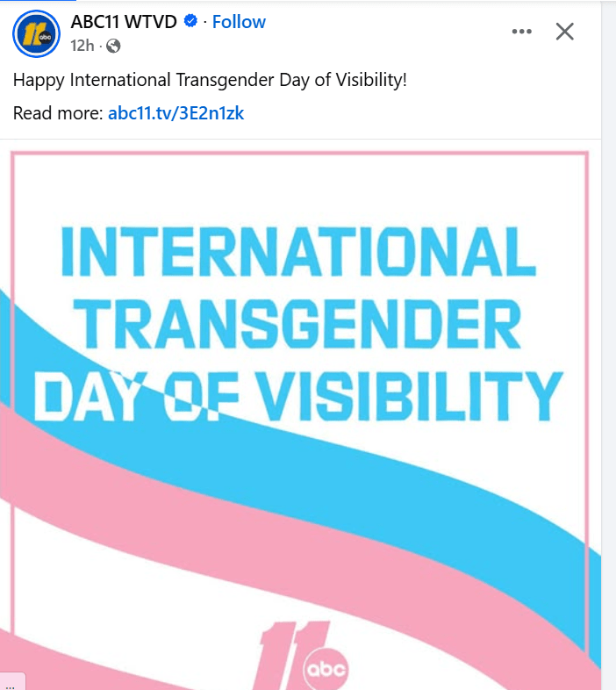The height and width of the screenshot is (690, 616).
Task: Open the three-dot post options menu
Action: pos(521,32)
